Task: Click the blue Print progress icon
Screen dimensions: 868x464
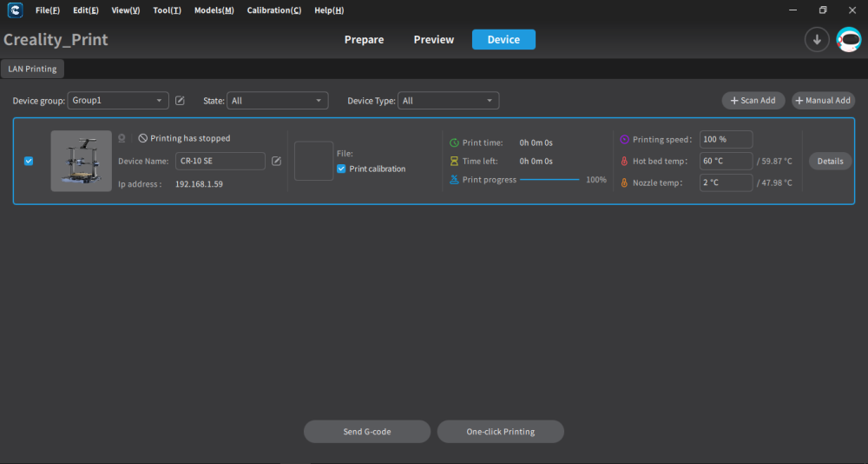Action: coord(454,180)
